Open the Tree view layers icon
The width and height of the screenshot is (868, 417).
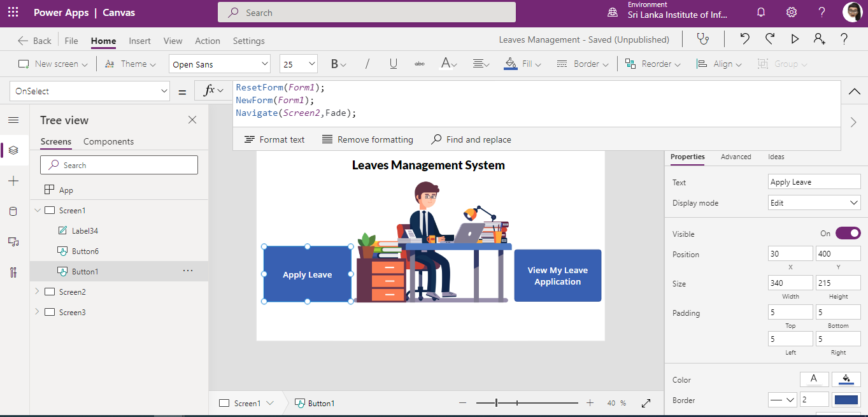click(x=13, y=151)
